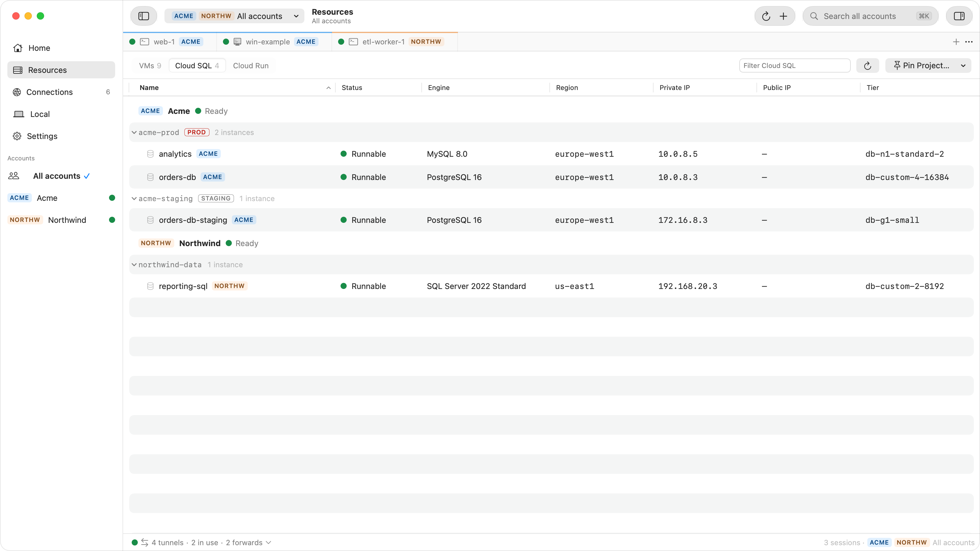Click the Filter Cloud SQL field
The width and height of the screenshot is (980, 551).
[x=794, y=66]
